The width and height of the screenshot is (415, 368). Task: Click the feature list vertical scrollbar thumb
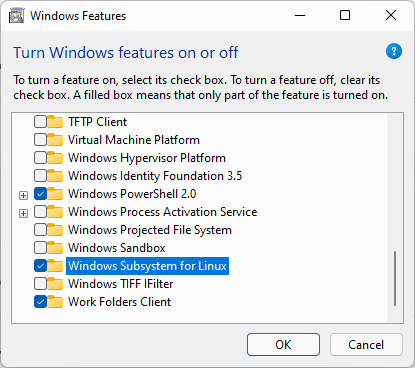[395, 278]
